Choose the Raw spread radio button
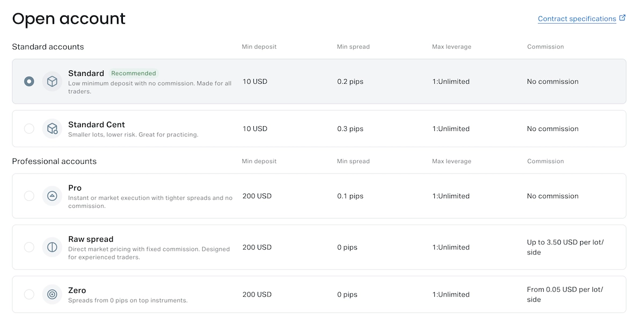 coord(29,247)
